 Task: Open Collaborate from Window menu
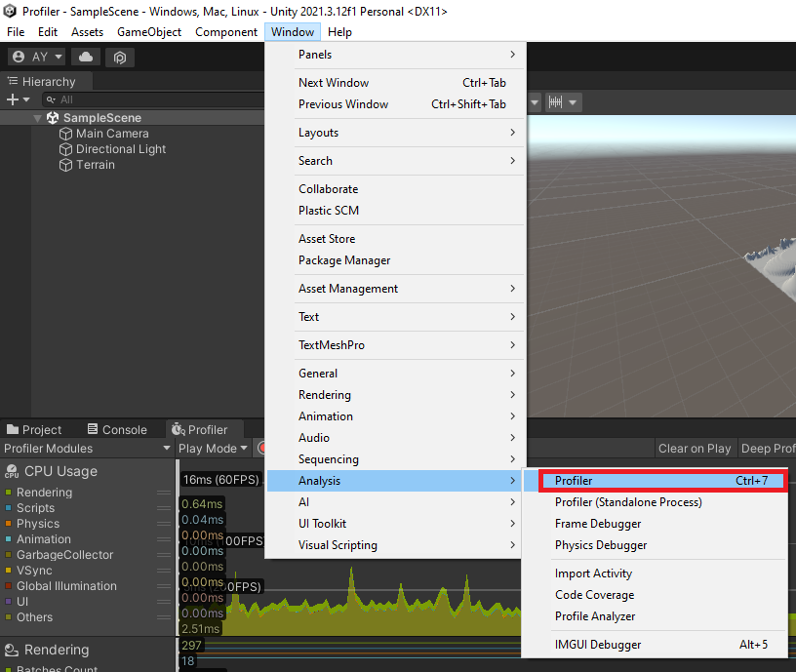tap(395, 189)
